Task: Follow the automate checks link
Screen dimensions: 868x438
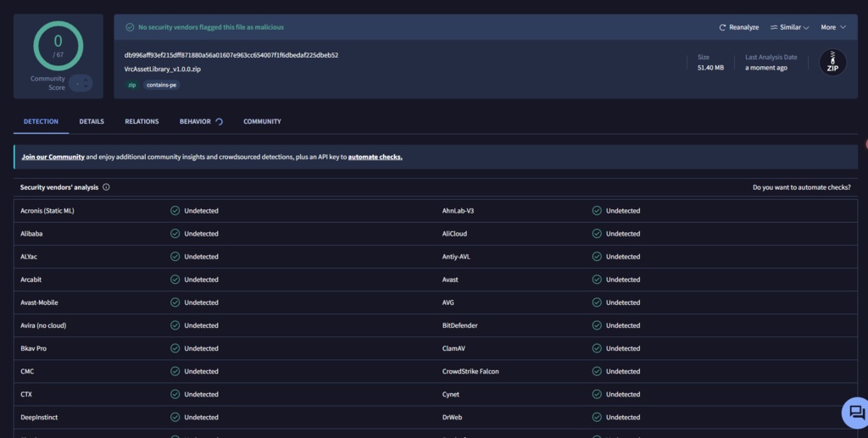Action: coord(376,157)
